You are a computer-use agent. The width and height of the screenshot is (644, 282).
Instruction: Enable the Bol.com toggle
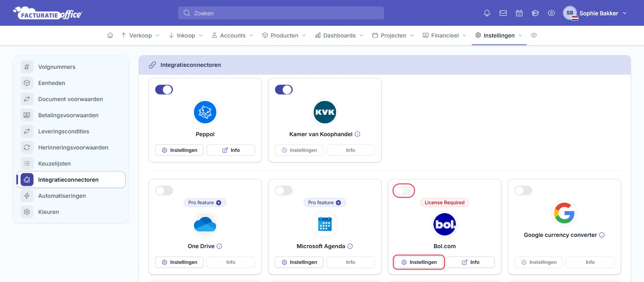(x=404, y=191)
